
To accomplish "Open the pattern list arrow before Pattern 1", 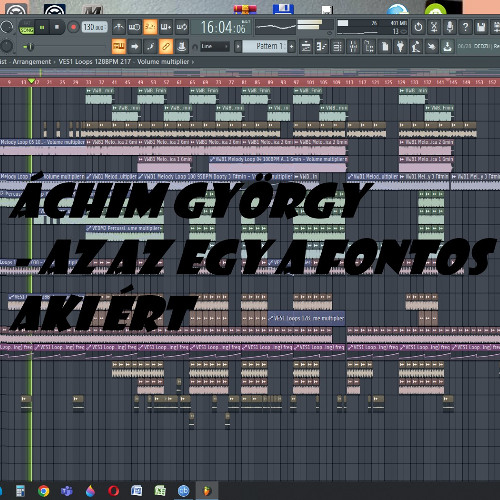I will 238,46.
